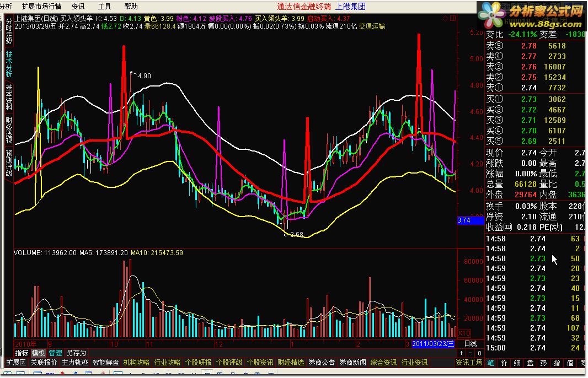Click the 0 reset button beside minus
The width and height of the screenshot is (588, 378).
(479, 353)
